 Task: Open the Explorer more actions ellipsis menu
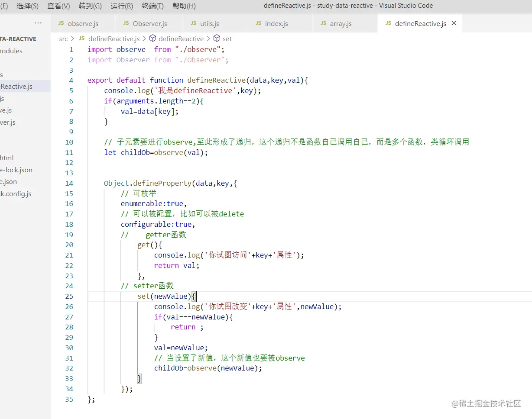click(x=38, y=23)
